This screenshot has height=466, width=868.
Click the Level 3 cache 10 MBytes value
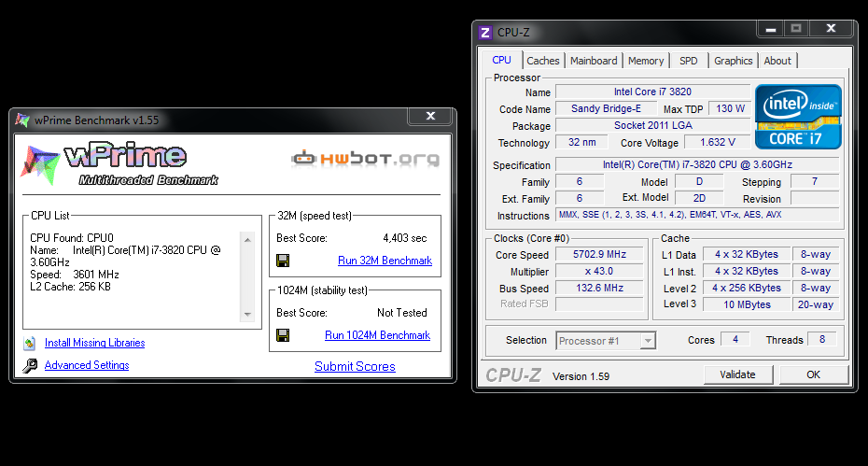[x=747, y=304]
